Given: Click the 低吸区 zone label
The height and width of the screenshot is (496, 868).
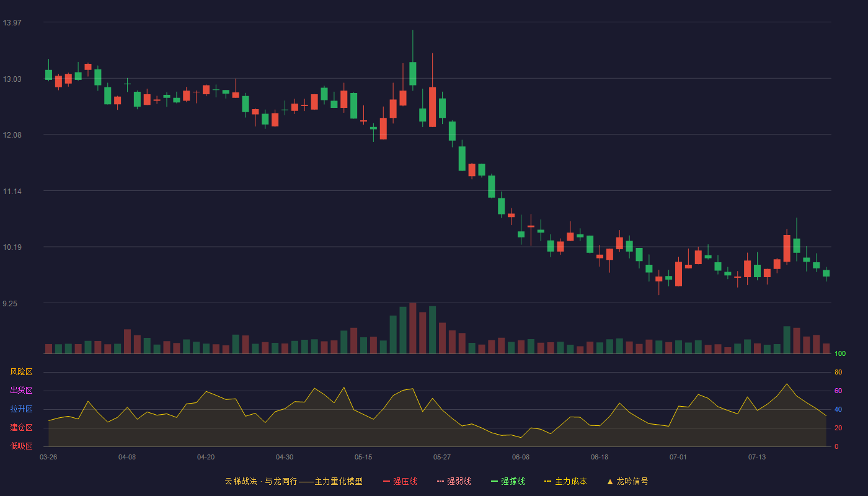Looking at the screenshot, I should point(21,446).
